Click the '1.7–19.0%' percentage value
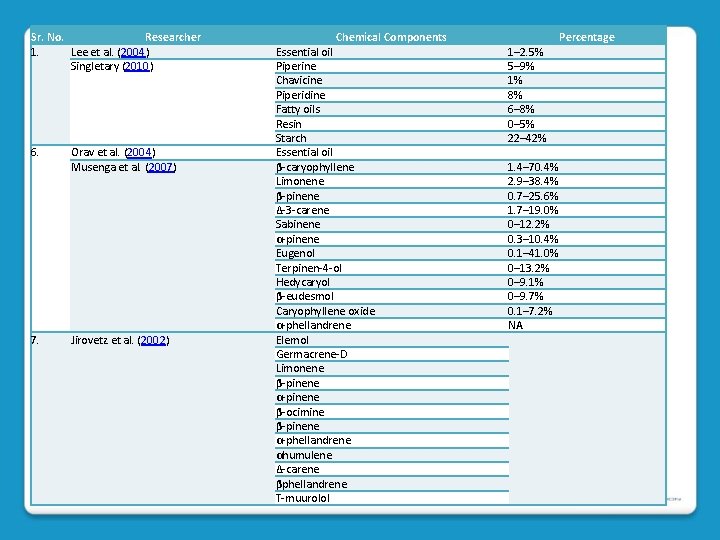Viewport: 720px width, 540px height. click(533, 210)
